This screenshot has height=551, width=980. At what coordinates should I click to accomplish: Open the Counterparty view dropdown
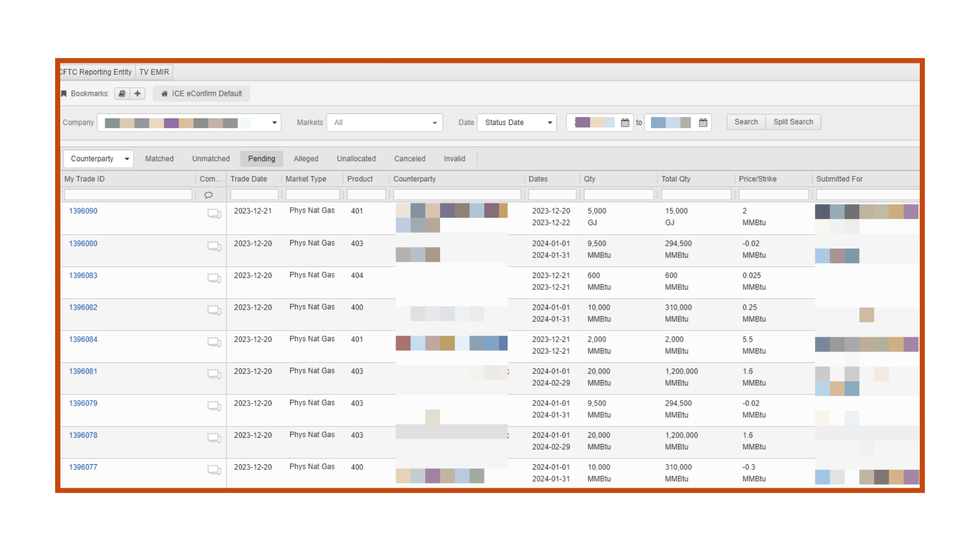(127, 159)
